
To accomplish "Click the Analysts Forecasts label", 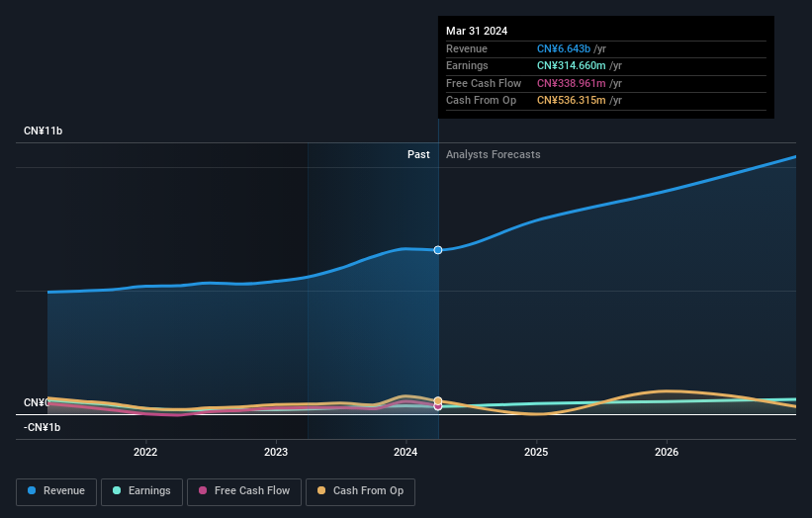I will [x=493, y=154].
